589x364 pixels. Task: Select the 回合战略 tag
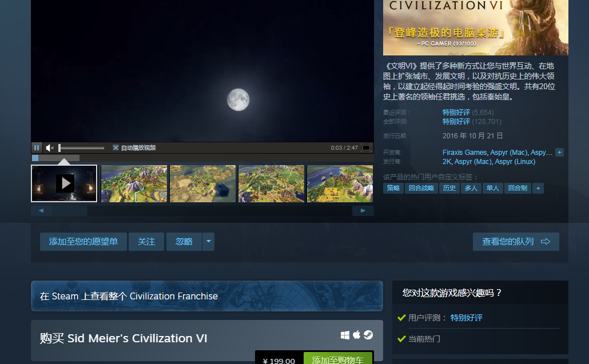coord(421,188)
